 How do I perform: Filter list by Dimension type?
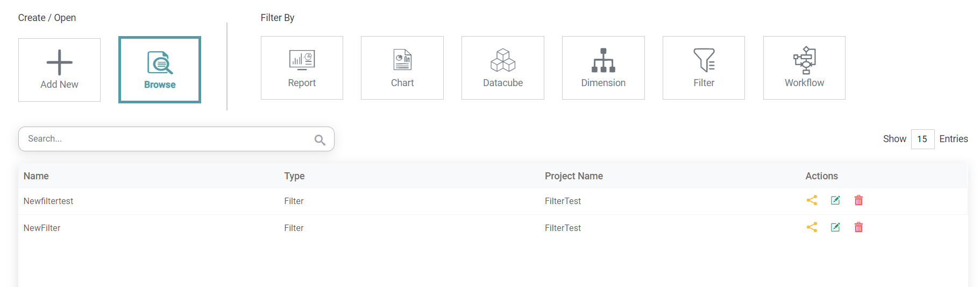pos(603,68)
